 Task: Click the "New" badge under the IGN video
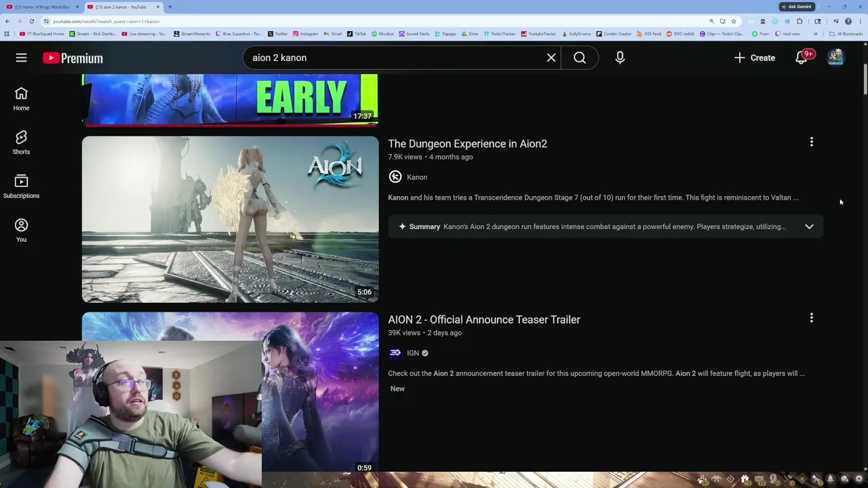[x=397, y=388]
